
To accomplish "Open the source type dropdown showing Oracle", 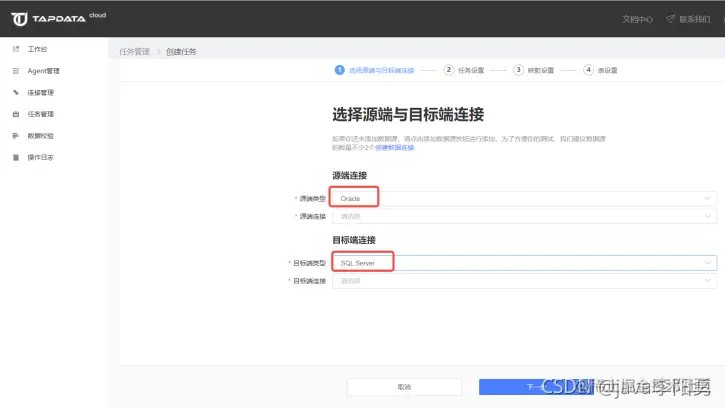I will 524,198.
